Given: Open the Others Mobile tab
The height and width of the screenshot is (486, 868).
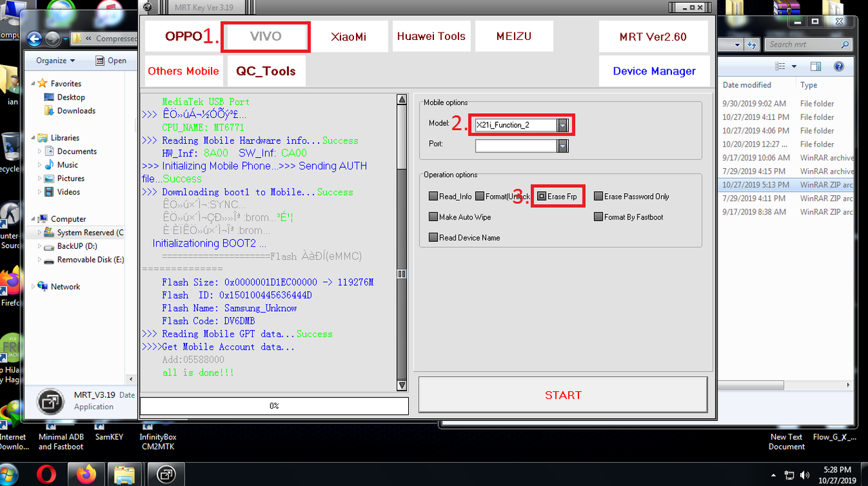Looking at the screenshot, I should tap(183, 71).
